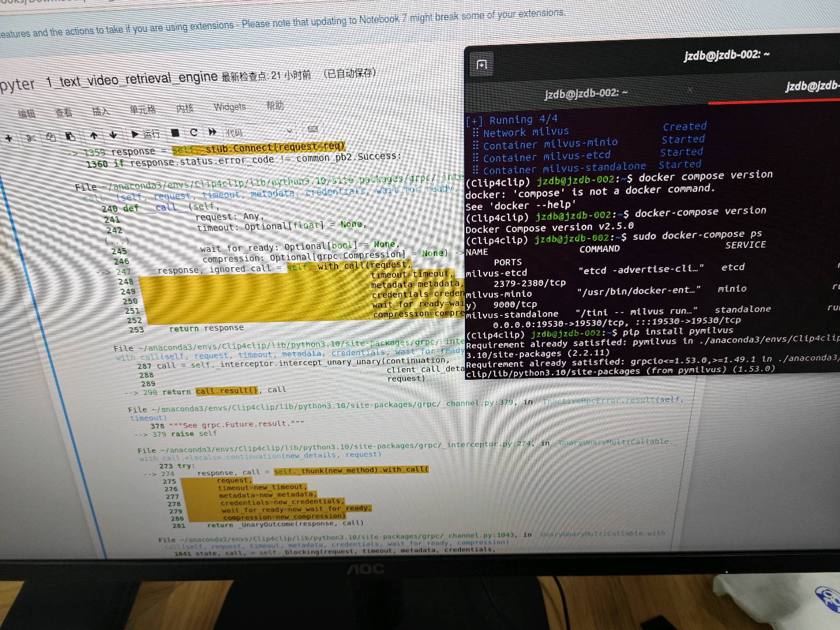The width and height of the screenshot is (840, 630).
Task: Restart the kernel with the circular arrow
Action: (194, 132)
